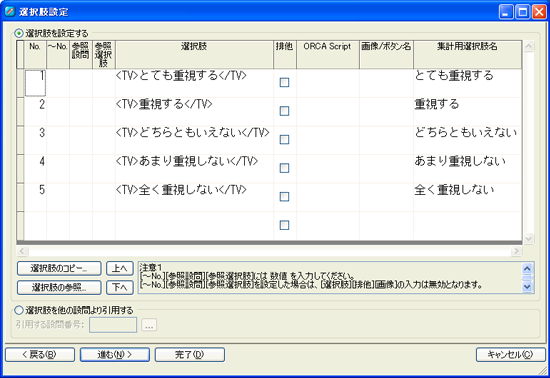This screenshot has height=378, width=550.
Task: Click 集計用選択肢名 cell 全く重視しない
Action: [x=468, y=197]
